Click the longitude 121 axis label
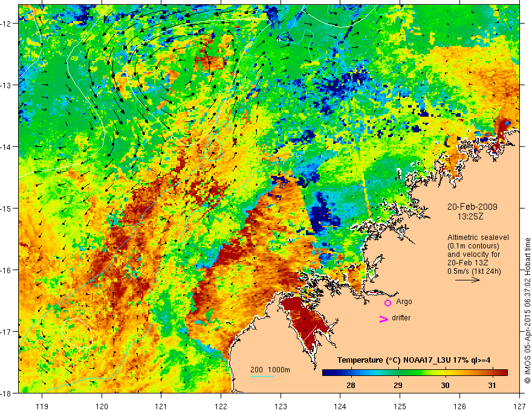Image resolution: width=532 pixels, height=411 pixels. click(161, 406)
